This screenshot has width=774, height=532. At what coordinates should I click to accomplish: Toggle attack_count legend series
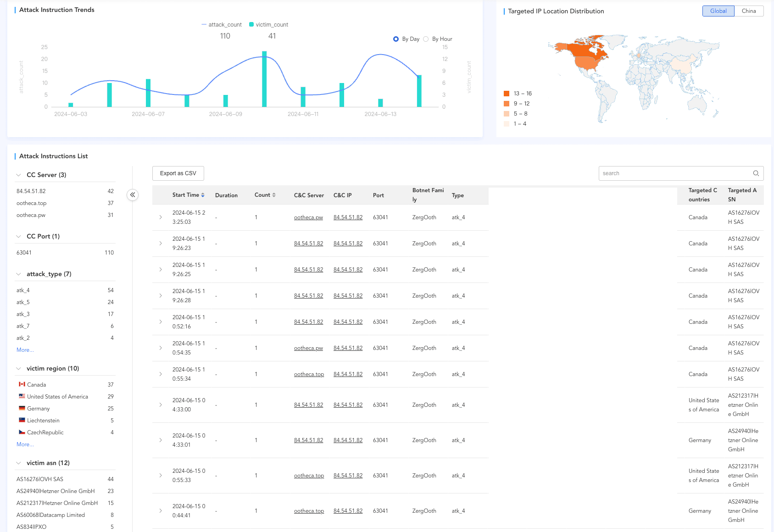point(222,25)
